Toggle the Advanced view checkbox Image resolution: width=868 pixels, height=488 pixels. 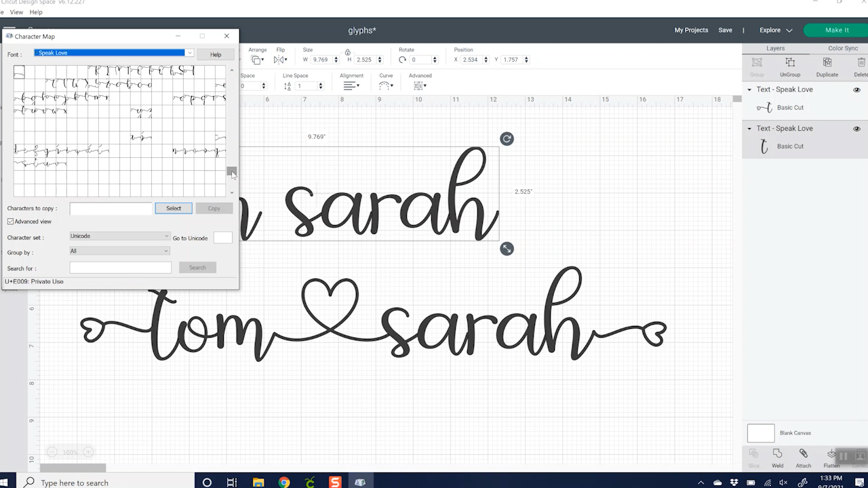click(x=10, y=222)
